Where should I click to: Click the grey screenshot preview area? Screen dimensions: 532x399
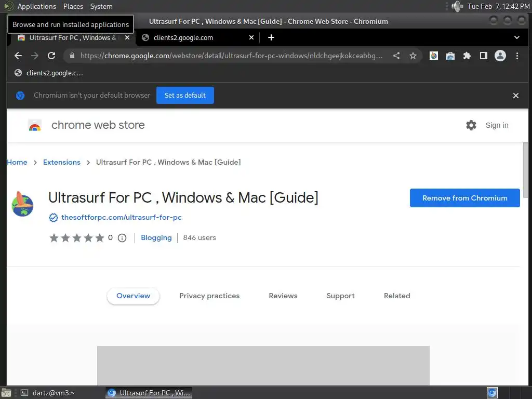(x=263, y=365)
